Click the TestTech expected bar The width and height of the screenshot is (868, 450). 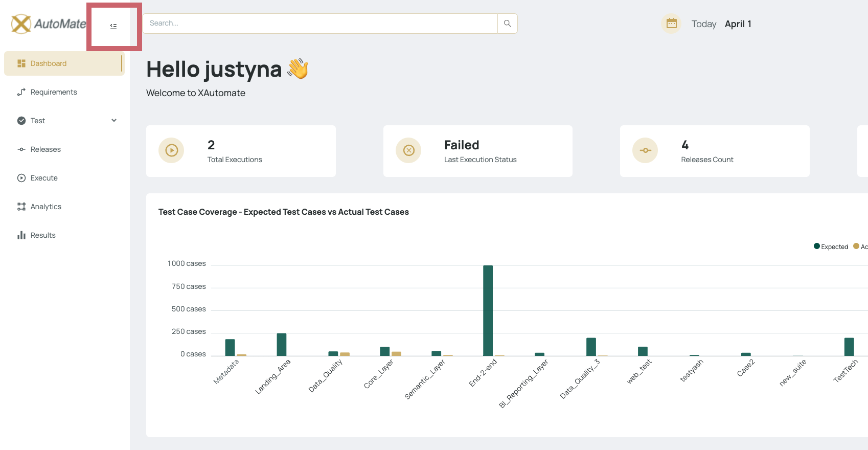click(849, 347)
